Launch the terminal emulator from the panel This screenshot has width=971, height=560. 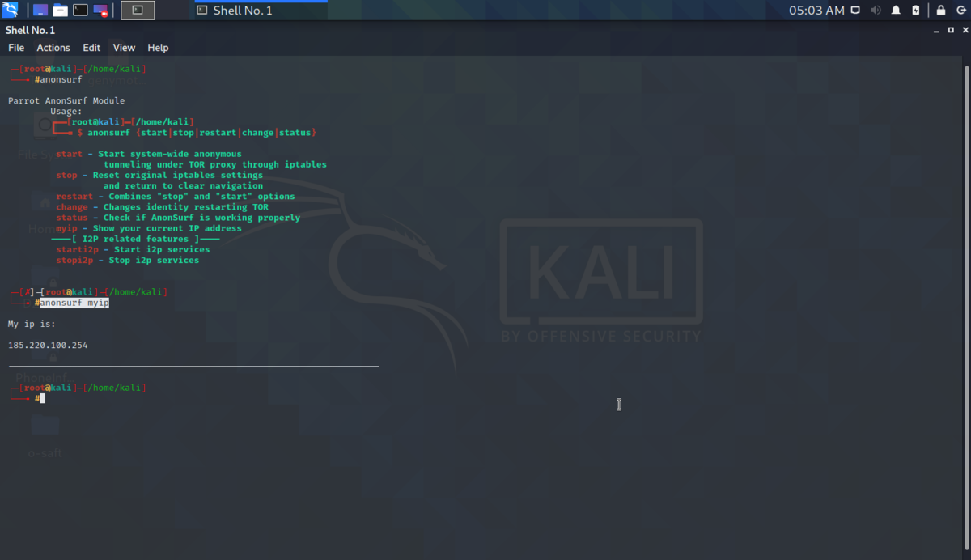(80, 11)
